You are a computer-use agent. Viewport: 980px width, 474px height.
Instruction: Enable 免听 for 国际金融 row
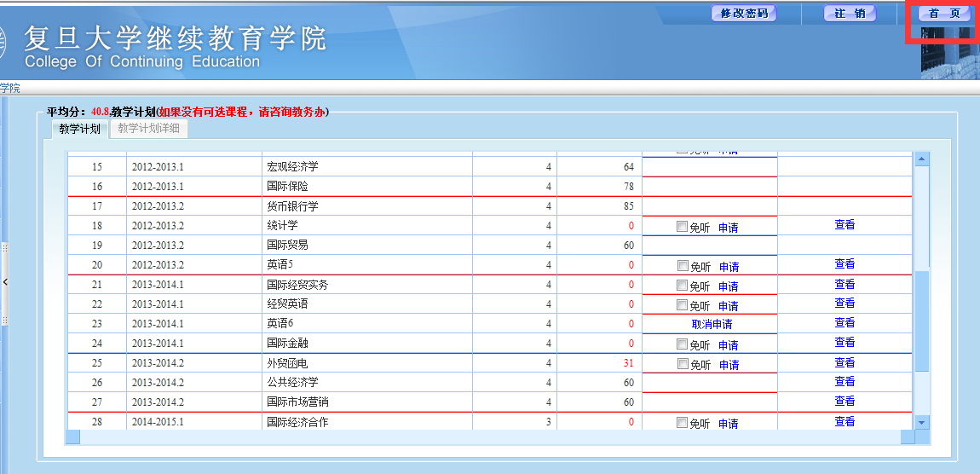[681, 344]
